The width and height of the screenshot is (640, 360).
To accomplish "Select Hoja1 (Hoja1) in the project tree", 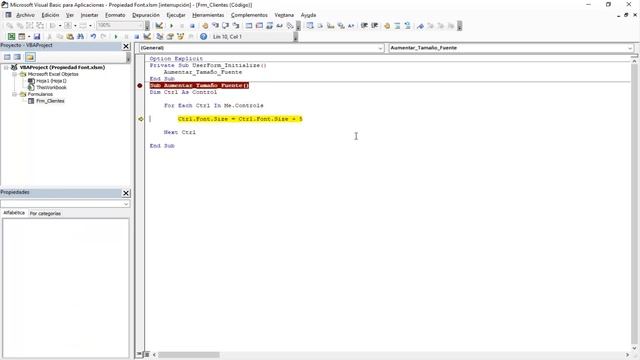I will 51,81.
